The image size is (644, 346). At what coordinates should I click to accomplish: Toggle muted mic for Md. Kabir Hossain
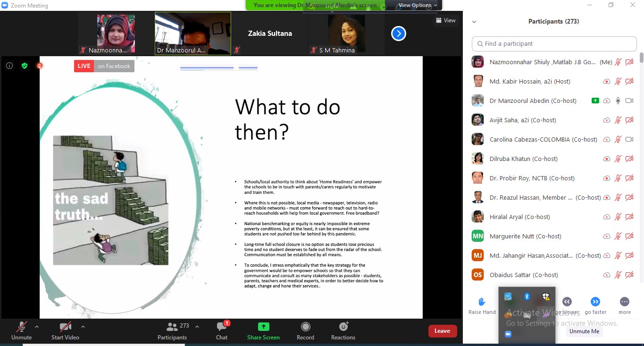618,81
